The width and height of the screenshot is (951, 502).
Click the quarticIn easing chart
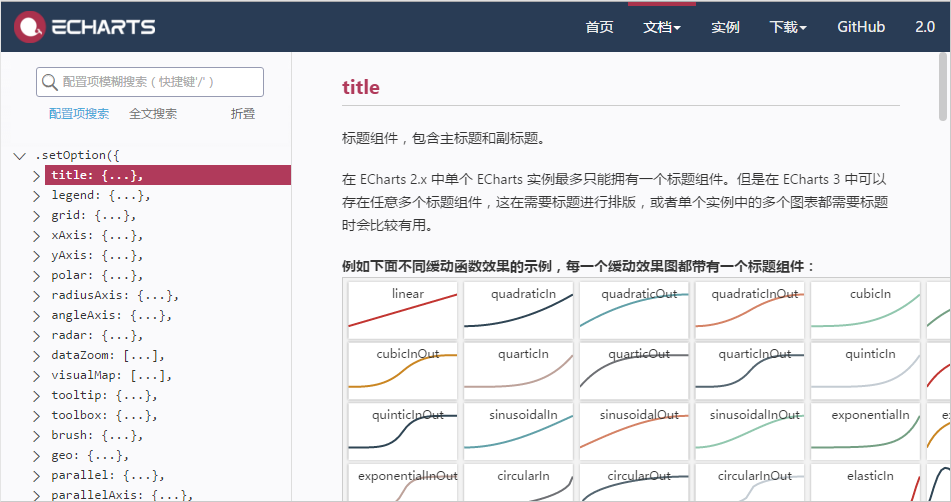point(519,371)
